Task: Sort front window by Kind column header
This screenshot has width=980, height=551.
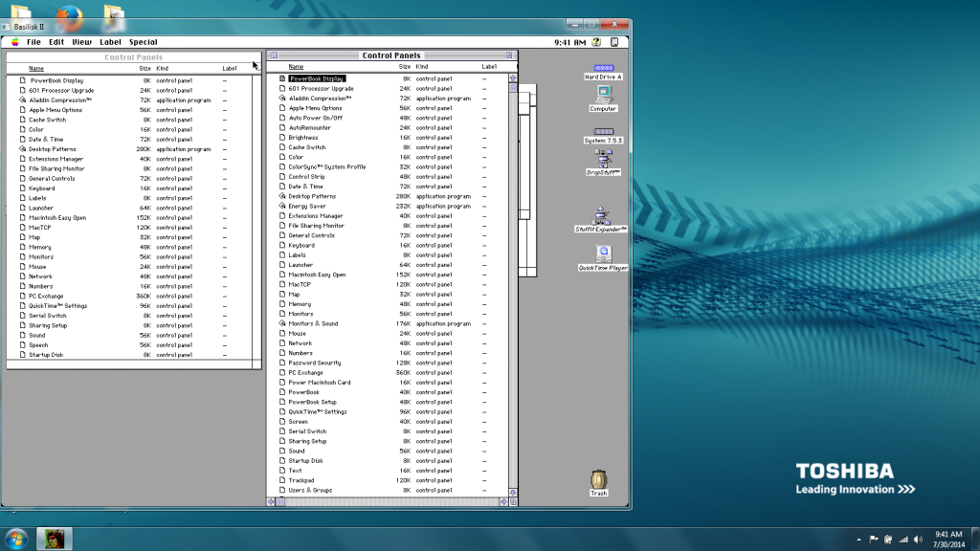Action: click(422, 66)
